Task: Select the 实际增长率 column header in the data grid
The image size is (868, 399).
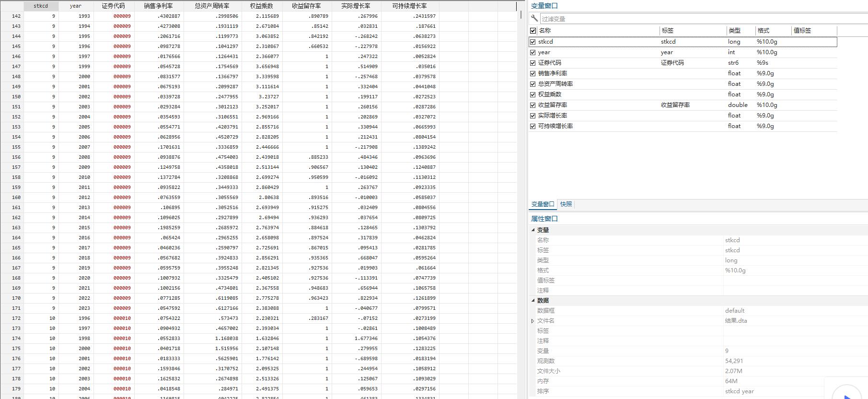Action: point(356,6)
